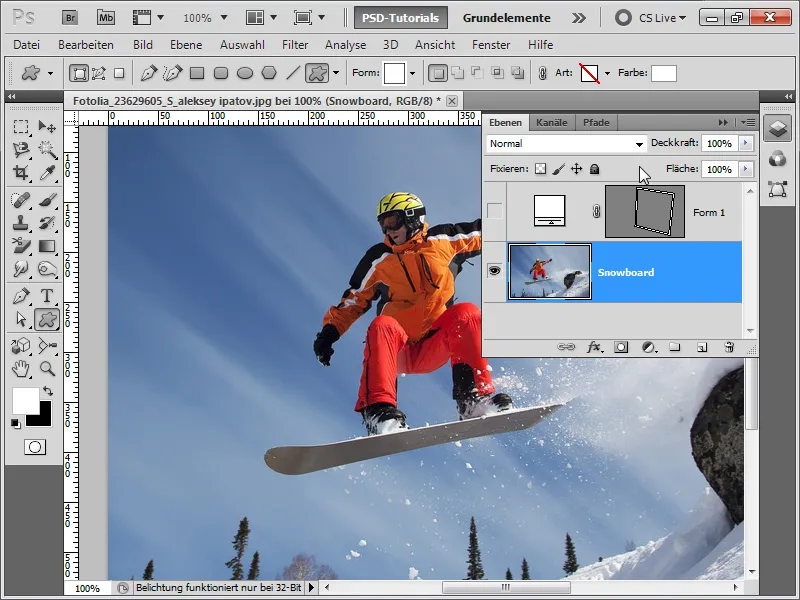Open the layer style fx menu
800x600 pixels.
[594, 347]
